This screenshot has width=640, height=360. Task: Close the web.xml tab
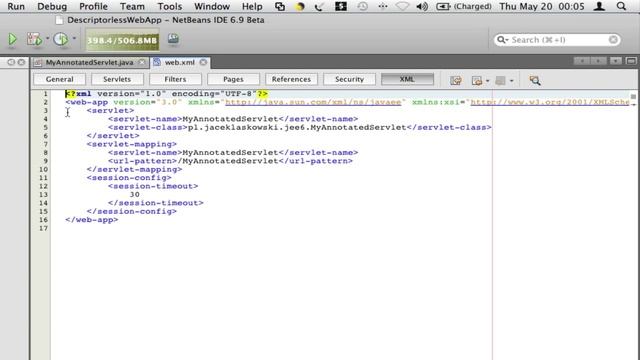(203, 62)
